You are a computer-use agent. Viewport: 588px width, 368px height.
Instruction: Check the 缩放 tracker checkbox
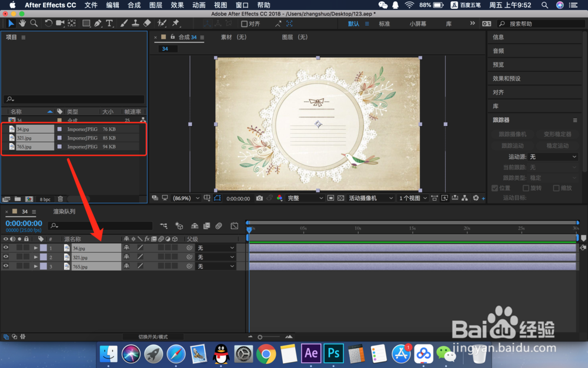pos(556,188)
